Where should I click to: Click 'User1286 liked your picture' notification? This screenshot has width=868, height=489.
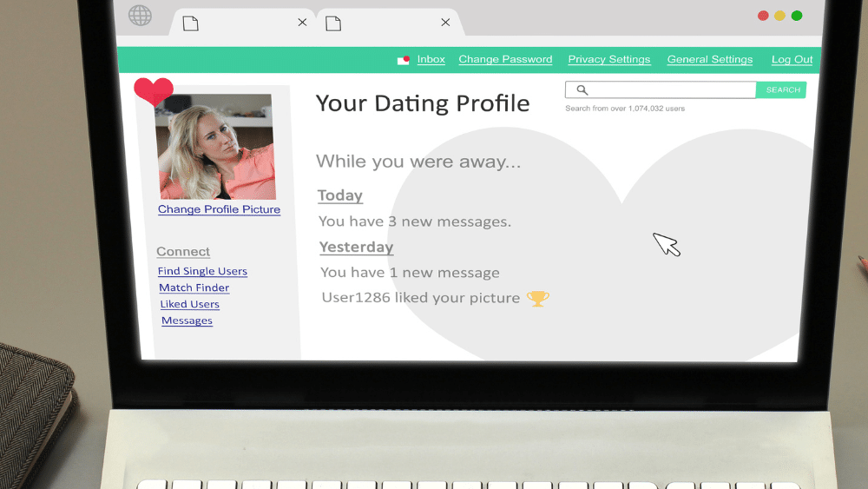(x=421, y=298)
